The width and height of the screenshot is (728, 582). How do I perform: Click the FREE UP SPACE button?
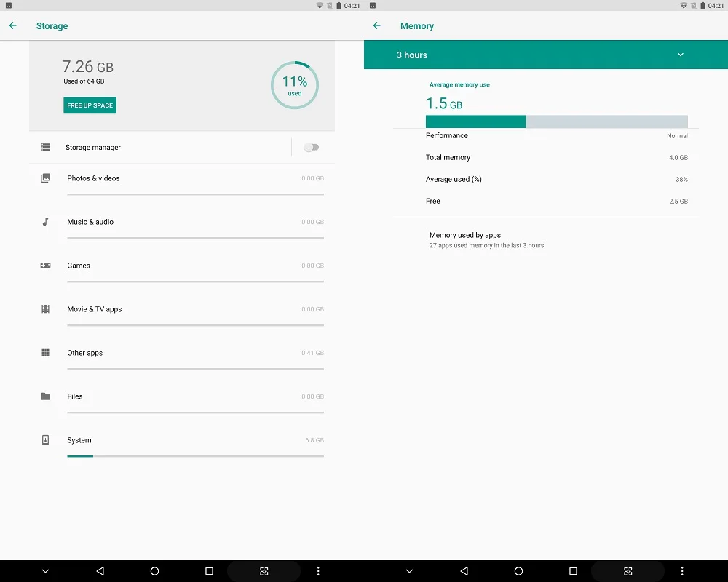(x=90, y=105)
